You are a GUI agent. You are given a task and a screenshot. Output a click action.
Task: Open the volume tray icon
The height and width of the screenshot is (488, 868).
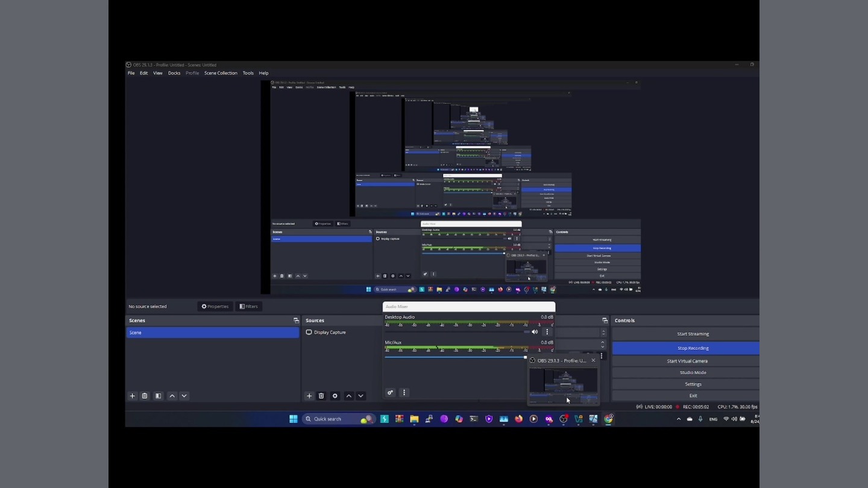point(734,419)
